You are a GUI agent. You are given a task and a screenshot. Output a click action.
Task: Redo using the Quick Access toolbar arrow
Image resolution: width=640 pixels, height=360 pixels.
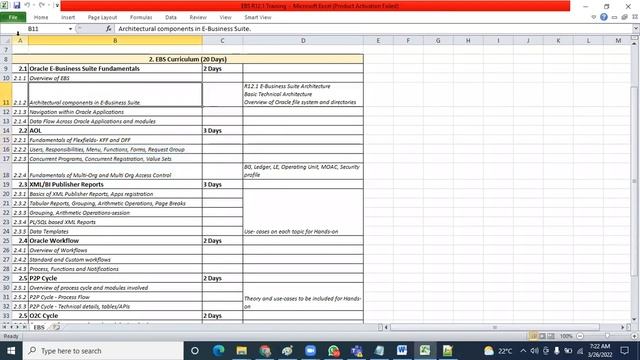tap(42, 5)
